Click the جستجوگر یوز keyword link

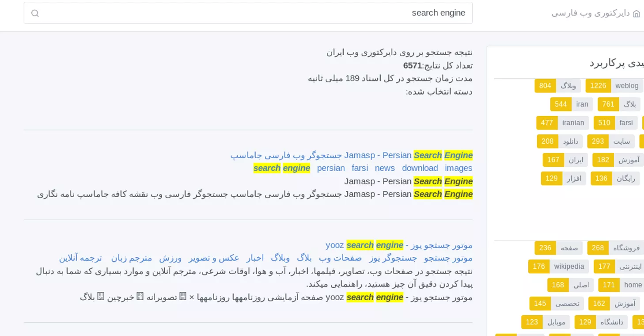[393, 258]
